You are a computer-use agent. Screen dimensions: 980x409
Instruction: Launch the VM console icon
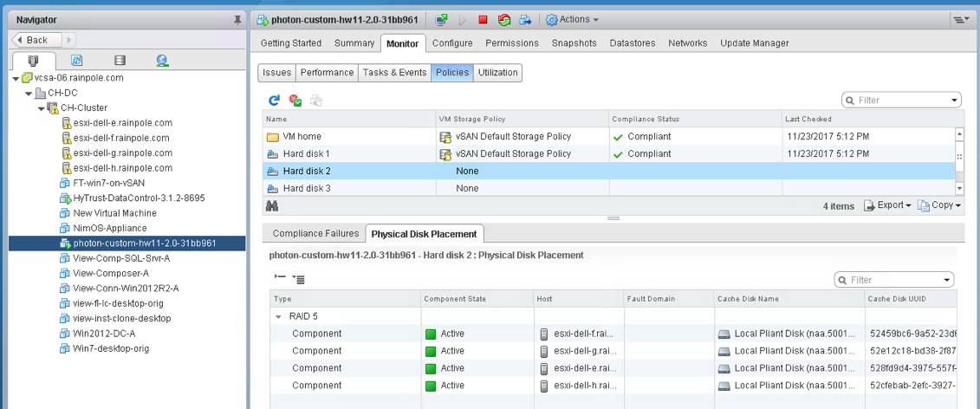pos(442,20)
